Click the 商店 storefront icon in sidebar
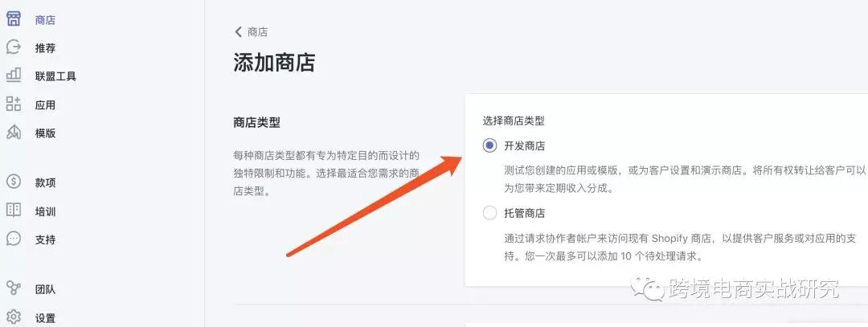The width and height of the screenshot is (868, 327). [14, 18]
